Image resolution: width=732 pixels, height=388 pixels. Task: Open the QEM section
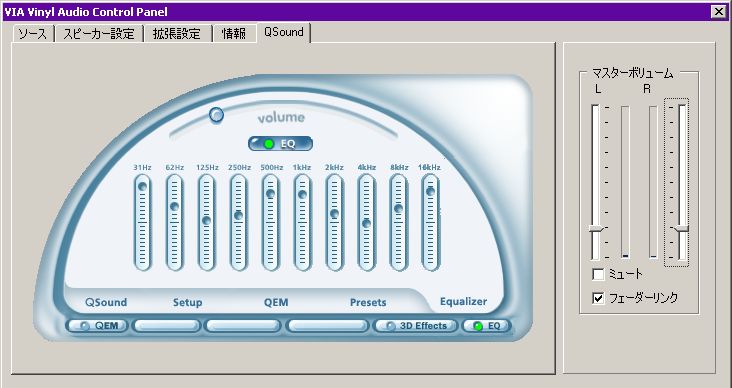[x=276, y=303]
